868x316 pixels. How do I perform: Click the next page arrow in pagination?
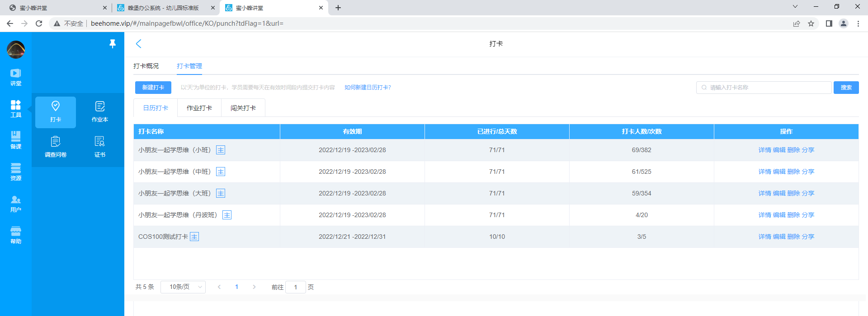[254, 287]
